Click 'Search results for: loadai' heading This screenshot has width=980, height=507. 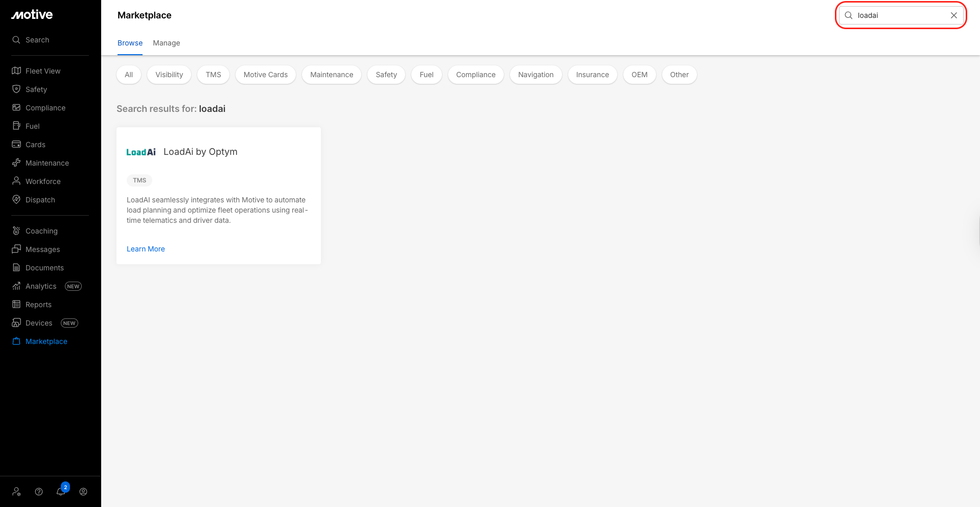pos(171,109)
